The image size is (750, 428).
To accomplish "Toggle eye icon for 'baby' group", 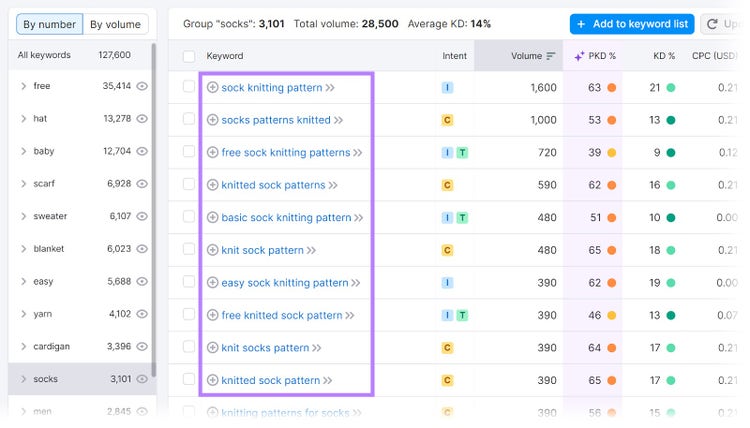I will tap(142, 151).
